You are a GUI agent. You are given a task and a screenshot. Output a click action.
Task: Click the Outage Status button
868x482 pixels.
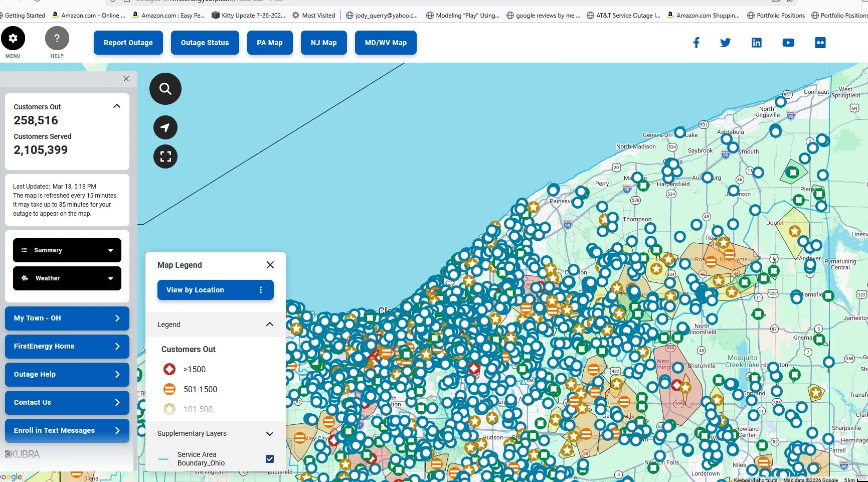(x=205, y=43)
